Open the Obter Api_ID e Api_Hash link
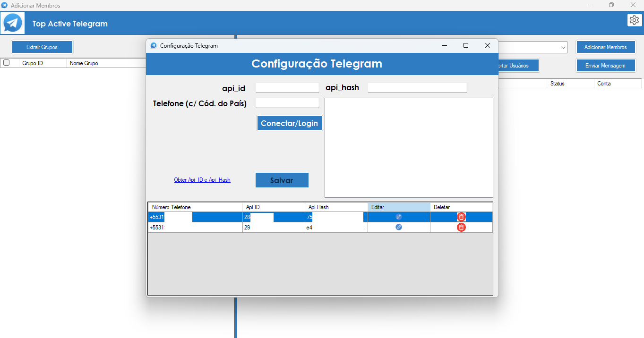 [202, 180]
